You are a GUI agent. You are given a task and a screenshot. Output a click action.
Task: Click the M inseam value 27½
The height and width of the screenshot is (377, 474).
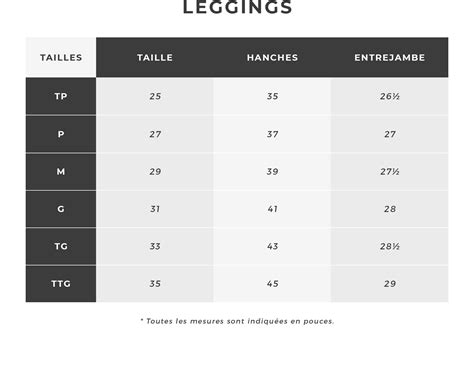pyautogui.click(x=390, y=171)
